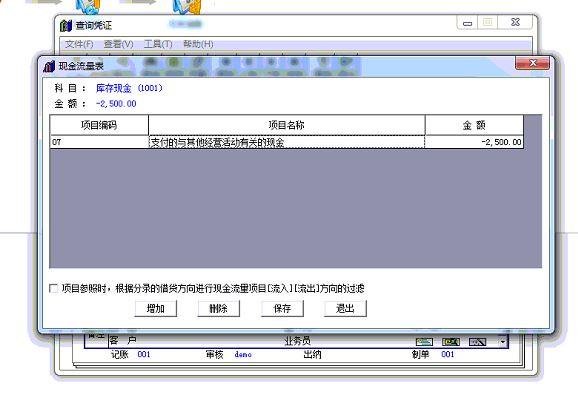Viewport: 578px width, 416px height.
Task: Click the 审核 demo value in voucher footer
Action: 243,354
